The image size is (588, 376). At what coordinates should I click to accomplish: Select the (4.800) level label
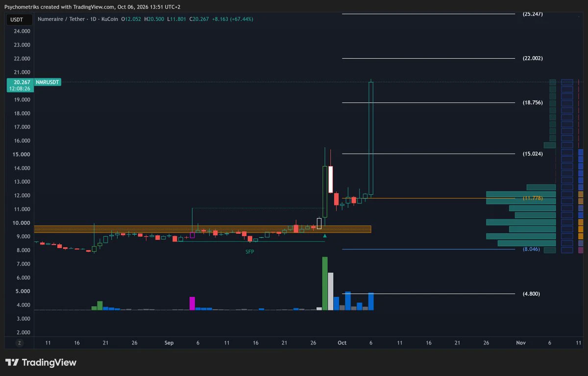pos(531,294)
